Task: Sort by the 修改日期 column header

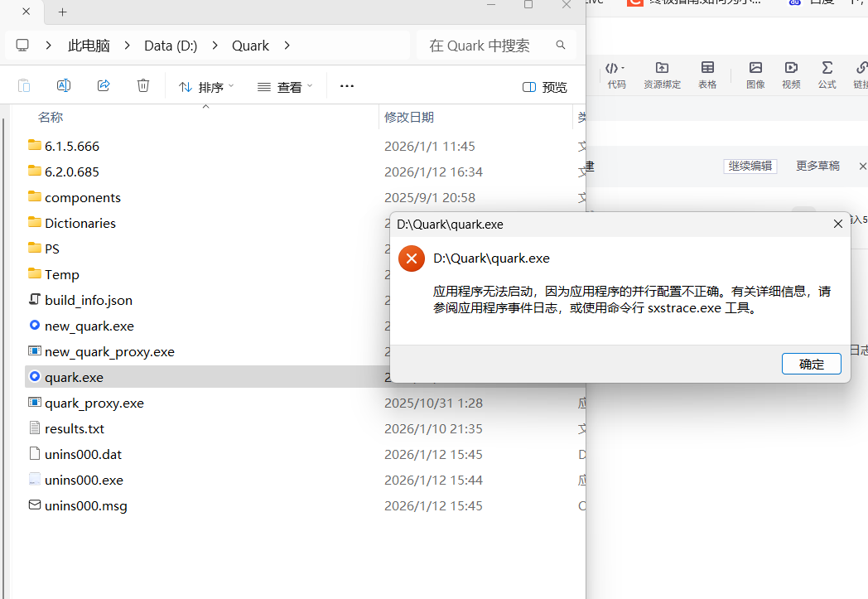Action: click(409, 118)
